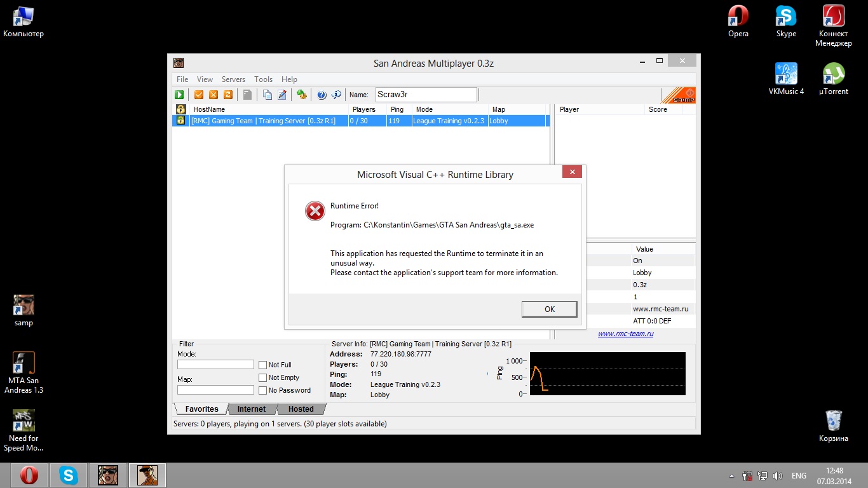Click the orange Refresh Server icon
The height and width of the screenshot is (488, 868).
[x=228, y=95]
